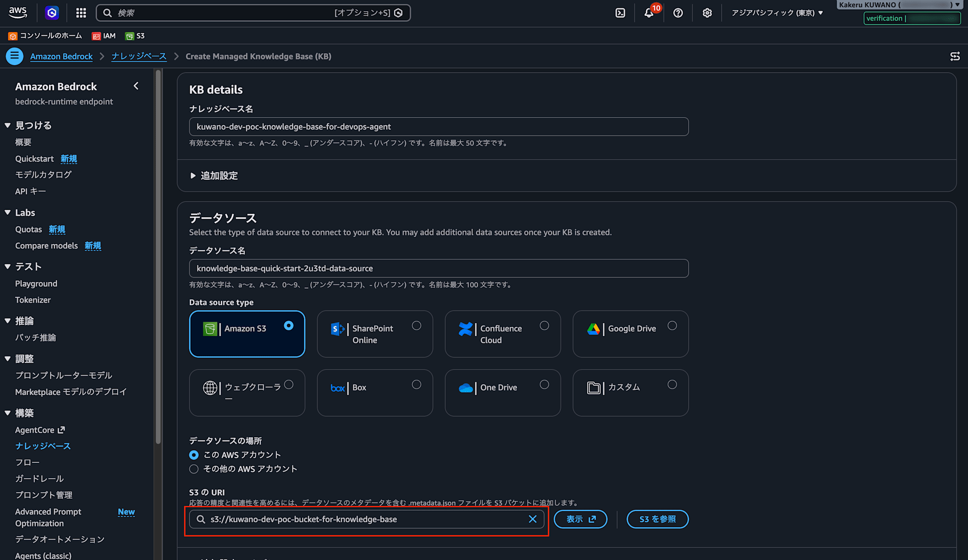968x560 pixels.
Task: Click the page preferences icon at right
Action: pos(955,57)
